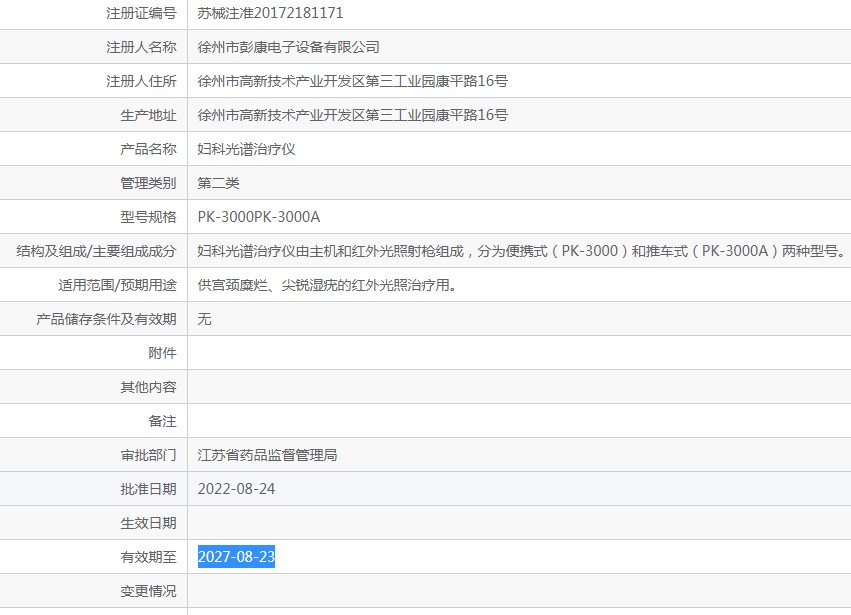Click the 产品储存条件及有效期 label
The height and width of the screenshot is (615, 851).
click(x=106, y=319)
